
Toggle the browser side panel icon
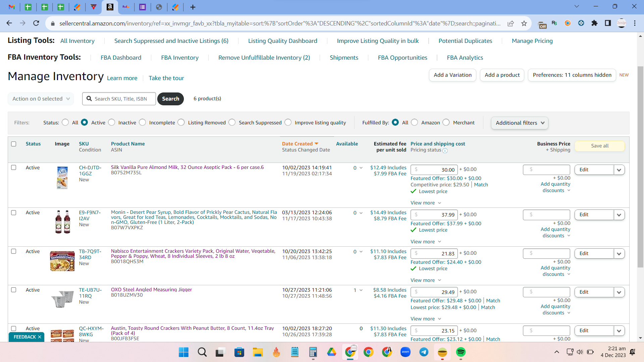(608, 23)
